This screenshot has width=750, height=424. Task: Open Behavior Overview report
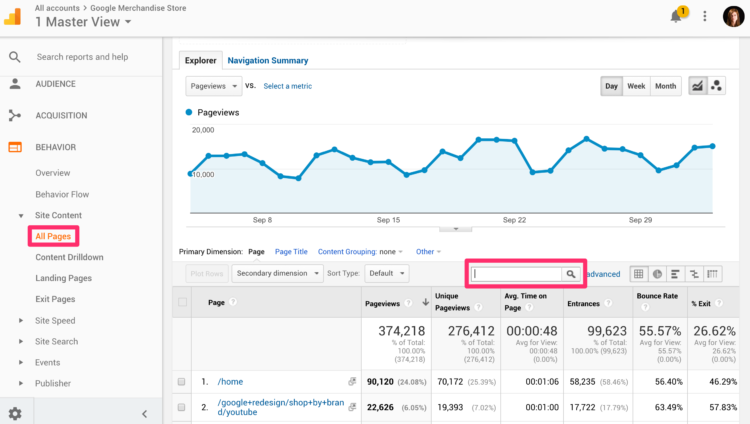[x=53, y=173]
